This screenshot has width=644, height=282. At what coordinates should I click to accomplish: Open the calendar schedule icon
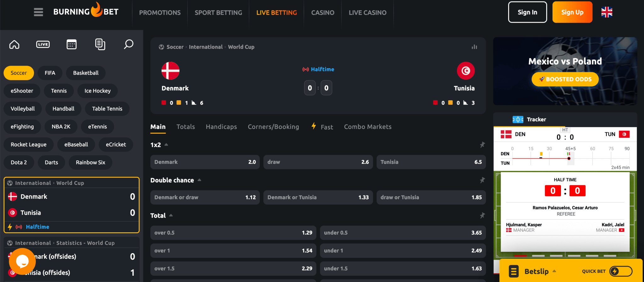pyautogui.click(x=71, y=44)
